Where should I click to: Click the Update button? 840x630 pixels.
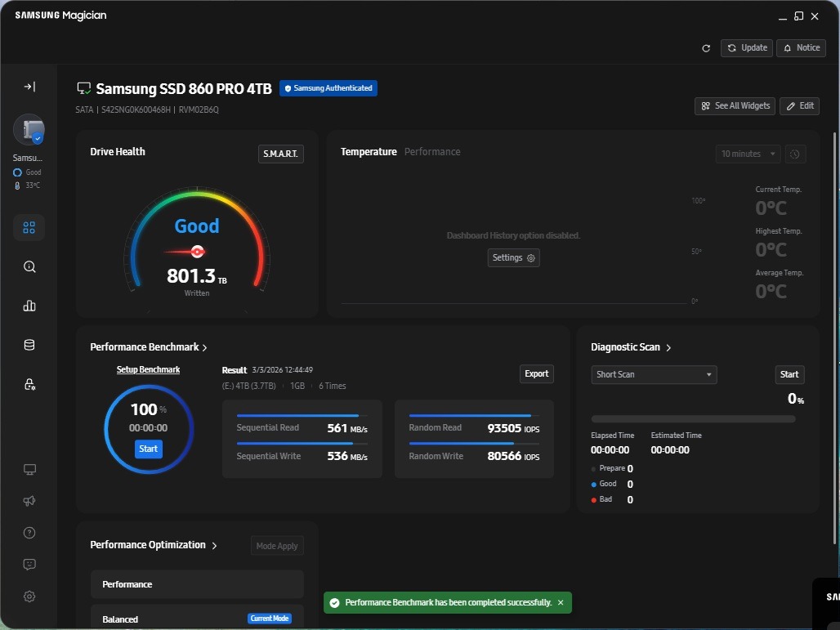click(747, 47)
